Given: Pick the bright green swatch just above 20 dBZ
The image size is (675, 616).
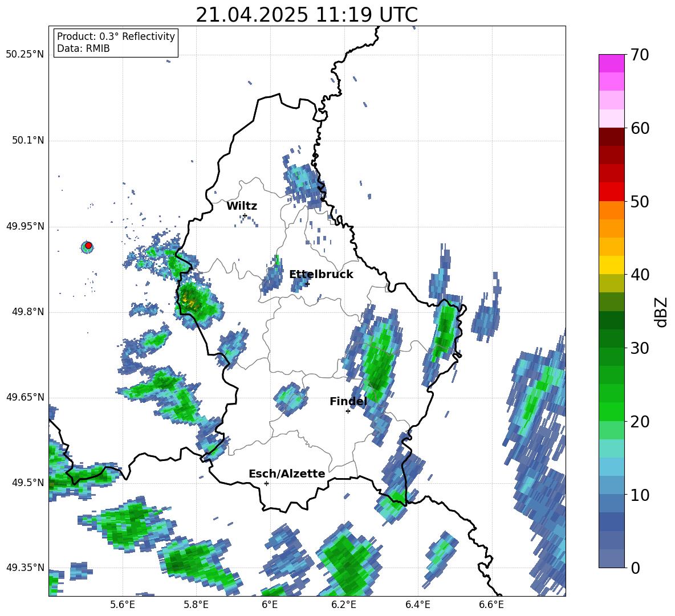Looking at the screenshot, I should [611, 411].
